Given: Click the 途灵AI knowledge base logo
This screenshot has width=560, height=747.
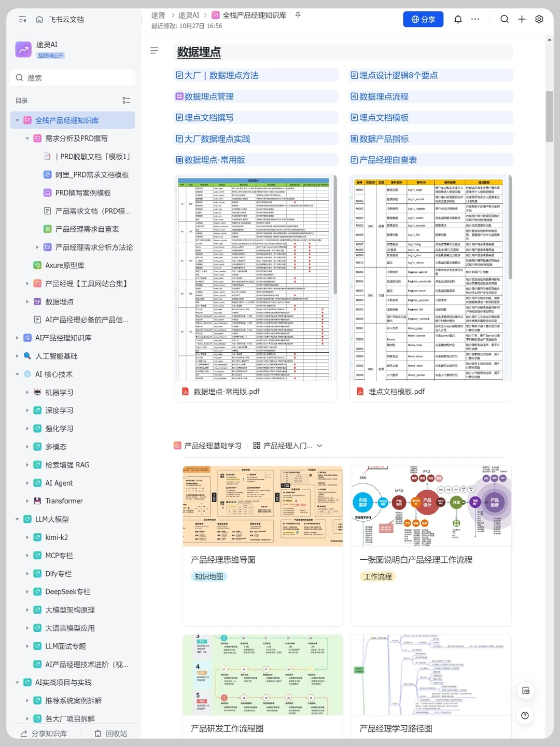Looking at the screenshot, I should pyautogui.click(x=23, y=50).
